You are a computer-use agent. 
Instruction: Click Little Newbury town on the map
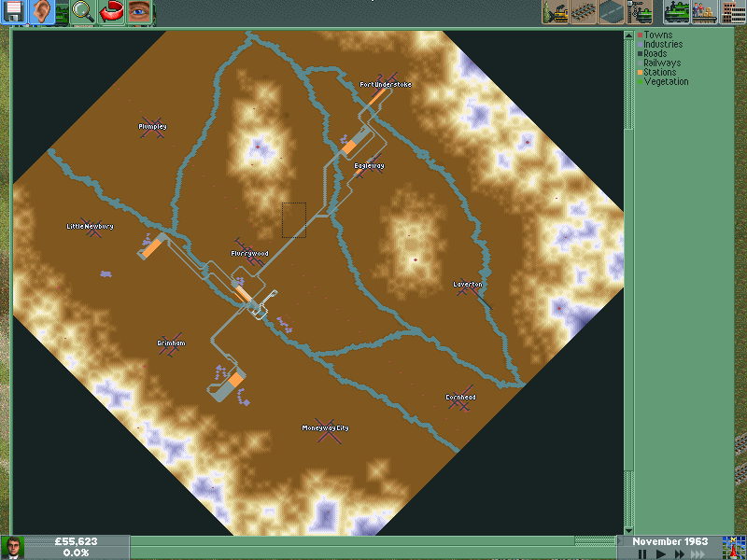[90, 226]
